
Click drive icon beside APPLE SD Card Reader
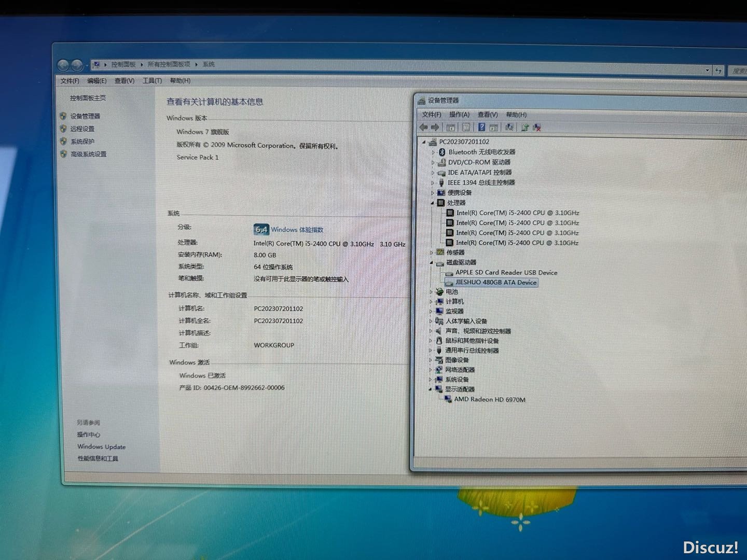(x=449, y=273)
